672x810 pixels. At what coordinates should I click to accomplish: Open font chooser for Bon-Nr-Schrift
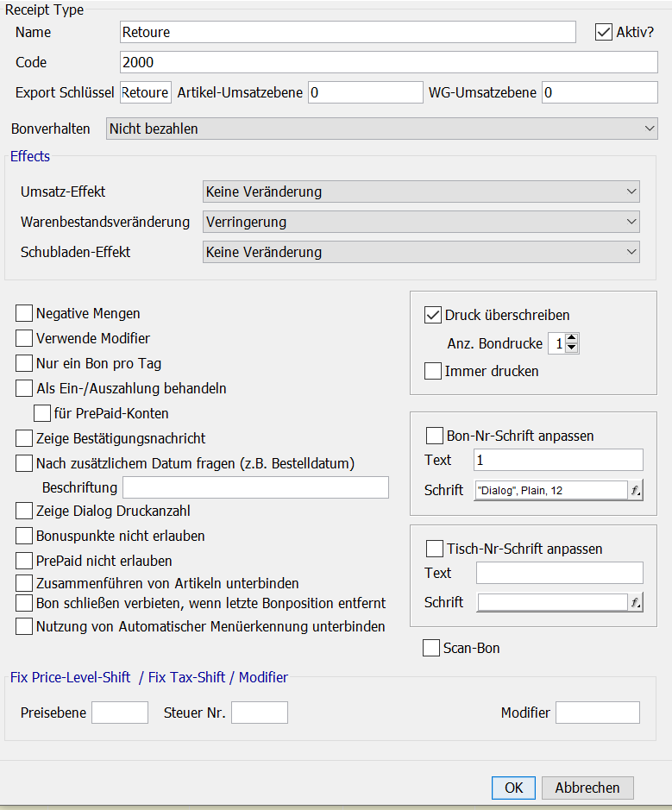(635, 490)
